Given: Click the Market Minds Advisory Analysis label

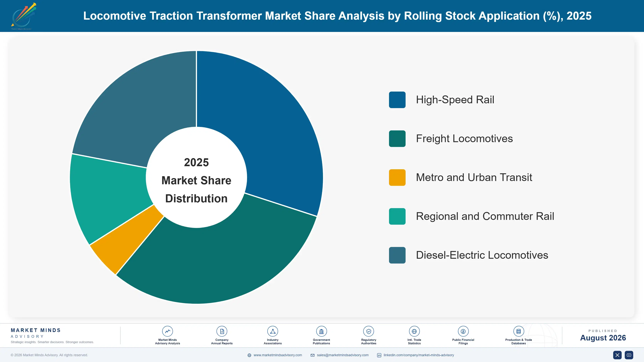Looking at the screenshot, I should click(168, 342).
